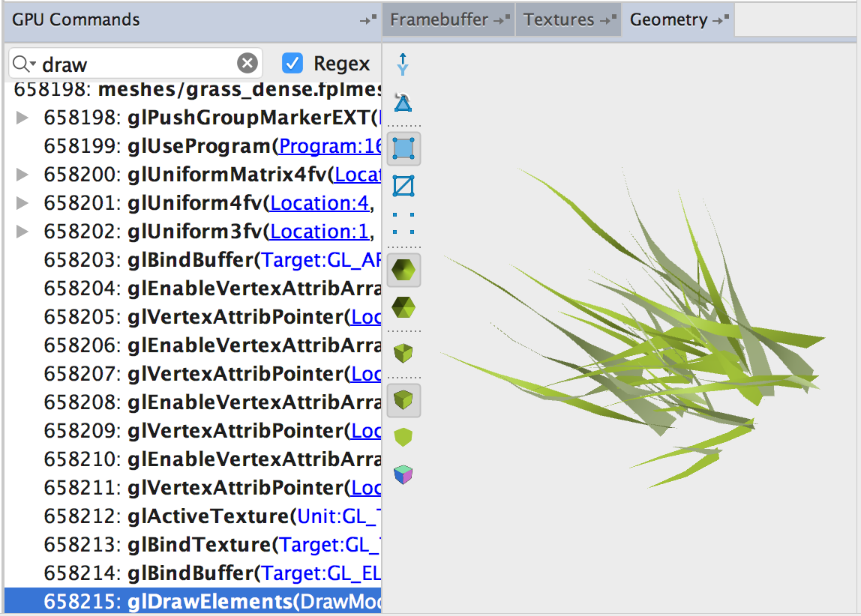Select flat shading icon
Viewport: 861px width, 616px height.
403,436
